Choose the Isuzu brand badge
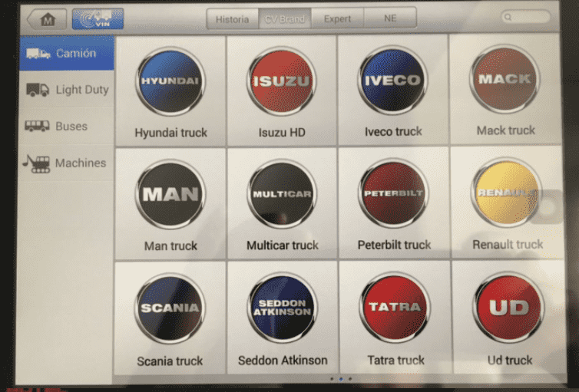Image resolution: width=579 pixels, height=392 pixels. coord(281,81)
